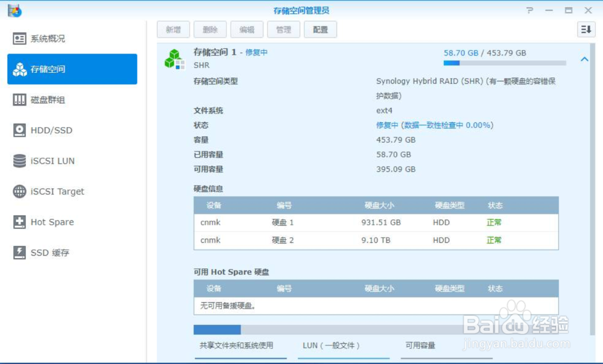Click the 存储空间 cubes icon in sidebar
Image resolution: width=603 pixels, height=364 pixels.
pos(19,69)
